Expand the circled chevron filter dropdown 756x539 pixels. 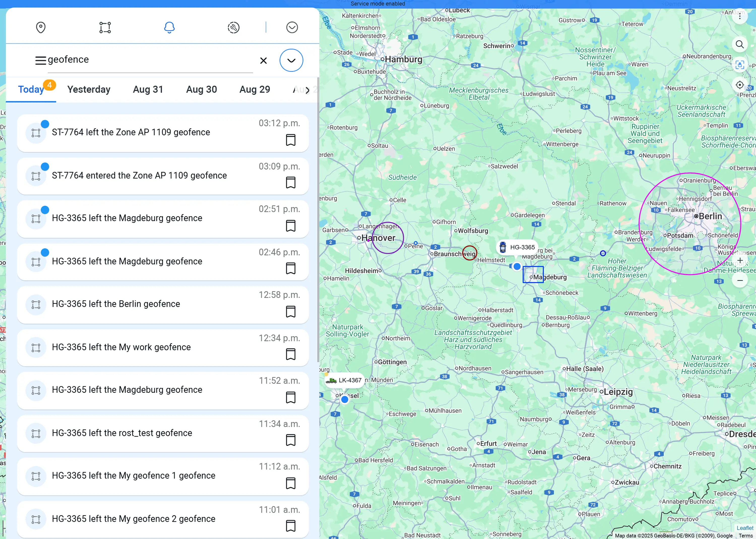pyautogui.click(x=291, y=60)
